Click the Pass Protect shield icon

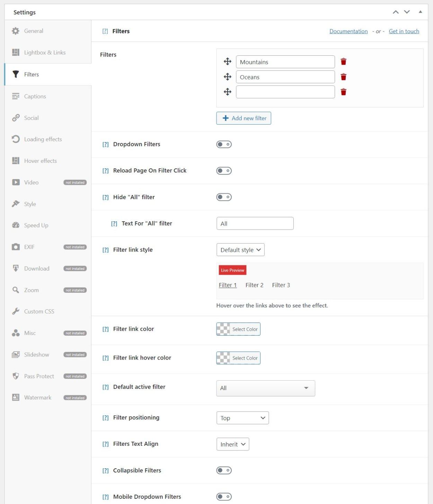point(16,376)
